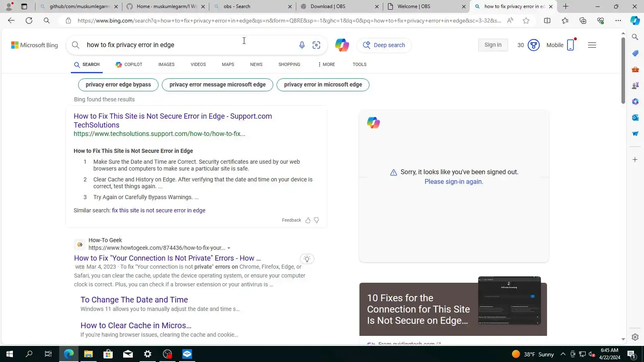644x362 pixels.
Task: Expand the MORE search categories menu
Action: click(x=326, y=64)
